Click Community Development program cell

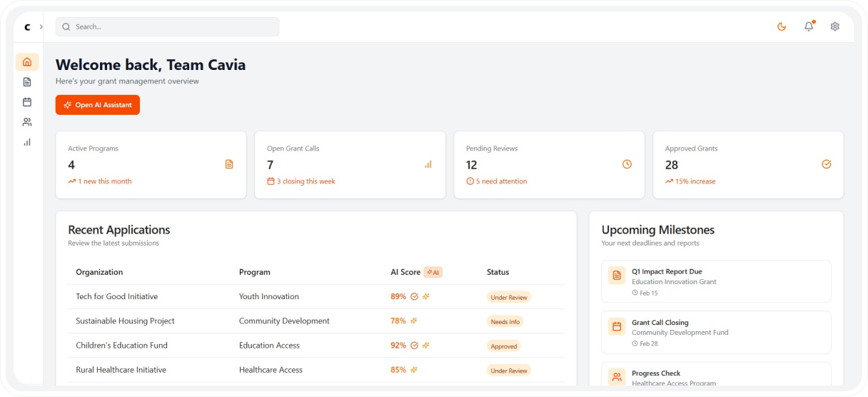click(284, 321)
